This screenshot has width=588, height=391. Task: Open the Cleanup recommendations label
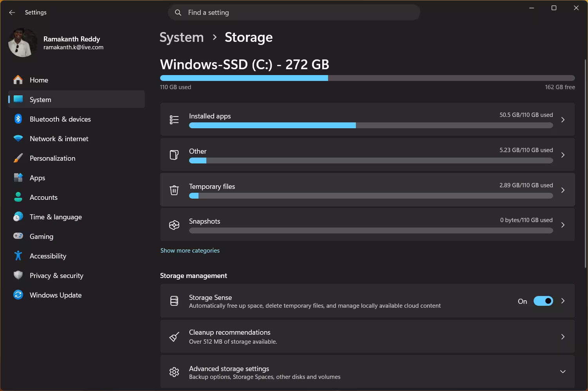pos(230,332)
